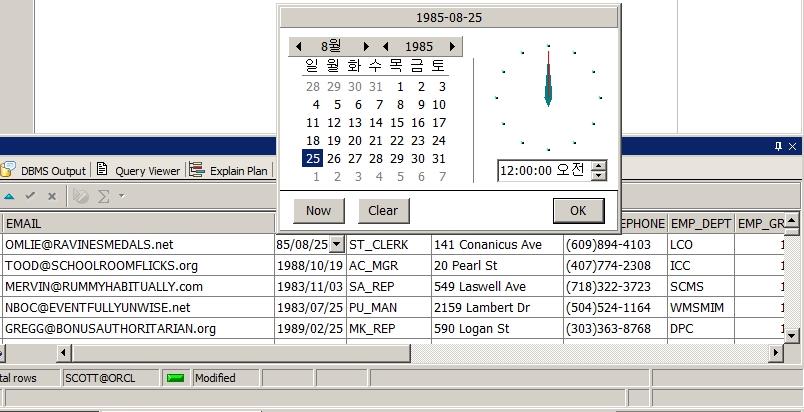This screenshot has height=412, width=804.
Task: Open the date dropdown in the grid cell
Action: pos(336,244)
